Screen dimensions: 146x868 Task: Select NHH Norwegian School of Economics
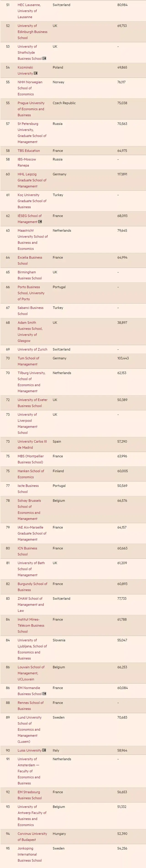tap(30, 88)
